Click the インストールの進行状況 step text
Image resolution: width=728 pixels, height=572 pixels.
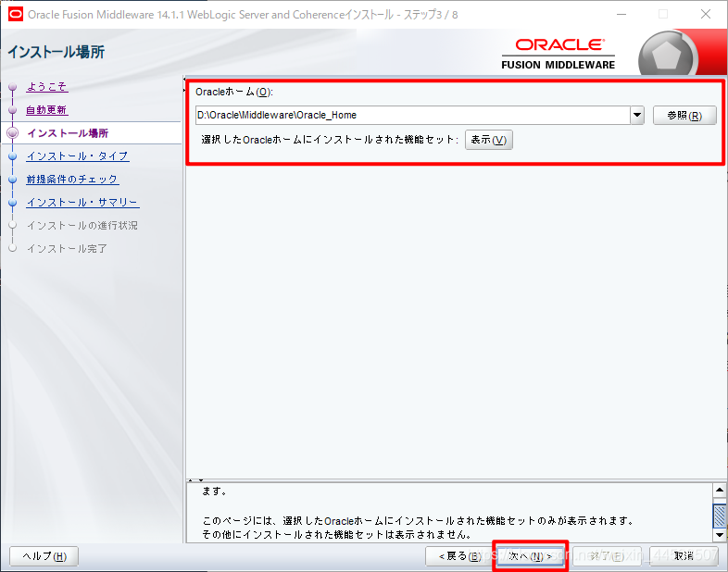click(x=82, y=226)
